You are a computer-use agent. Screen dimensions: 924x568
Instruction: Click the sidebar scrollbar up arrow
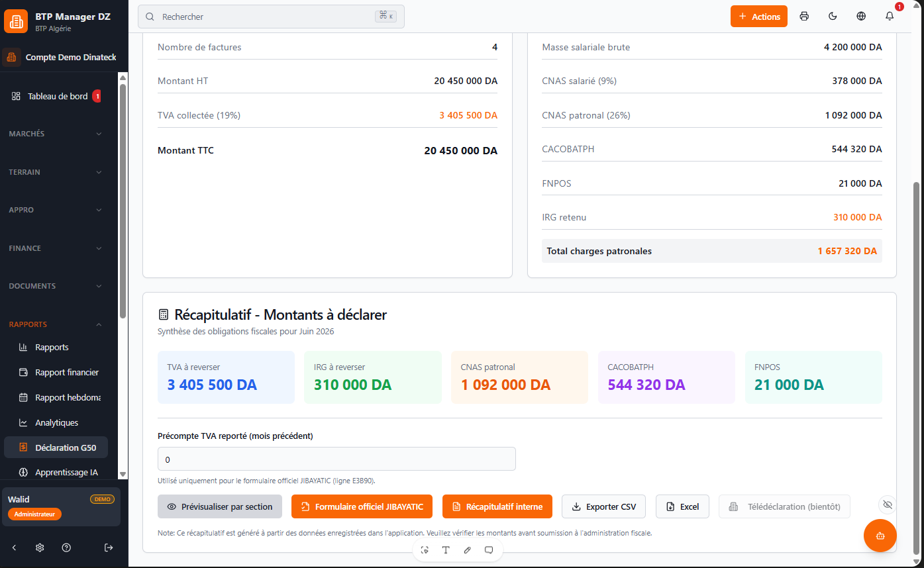123,77
